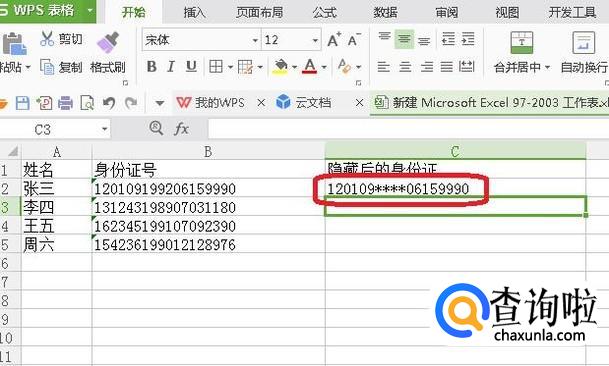The image size is (609, 366).
Task: Click the Undo arrow in quick toolbar
Action: click(109, 103)
